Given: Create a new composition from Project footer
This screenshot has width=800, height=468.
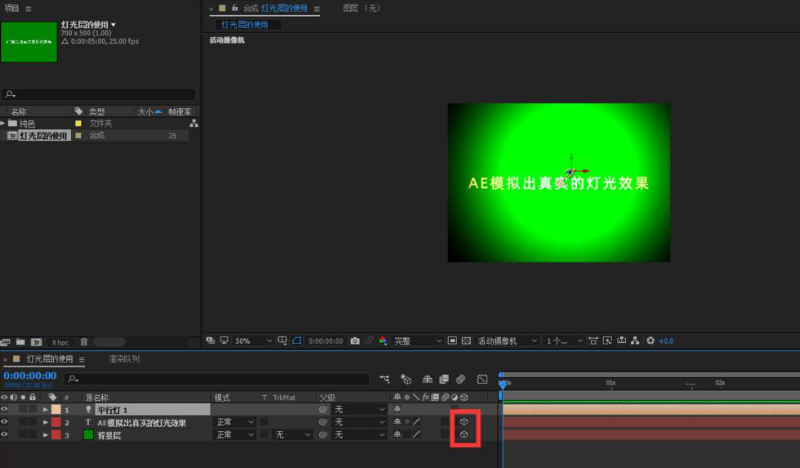Looking at the screenshot, I should (36, 342).
